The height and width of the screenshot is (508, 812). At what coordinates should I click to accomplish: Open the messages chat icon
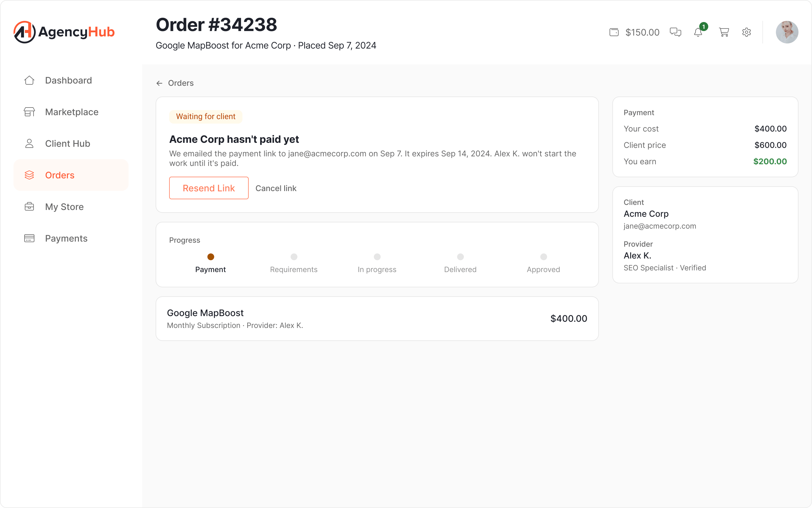[675, 32]
